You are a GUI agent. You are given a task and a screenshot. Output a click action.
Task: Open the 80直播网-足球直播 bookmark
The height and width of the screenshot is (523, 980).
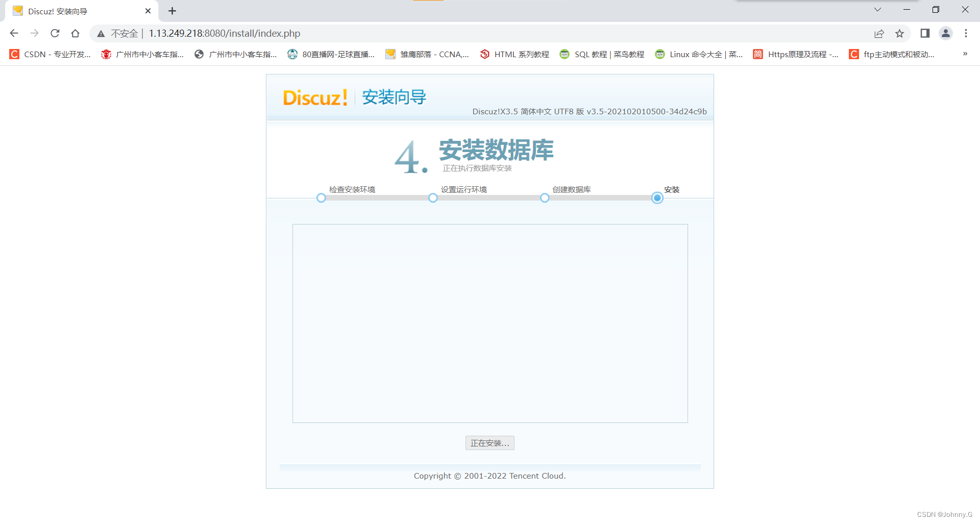click(x=331, y=54)
